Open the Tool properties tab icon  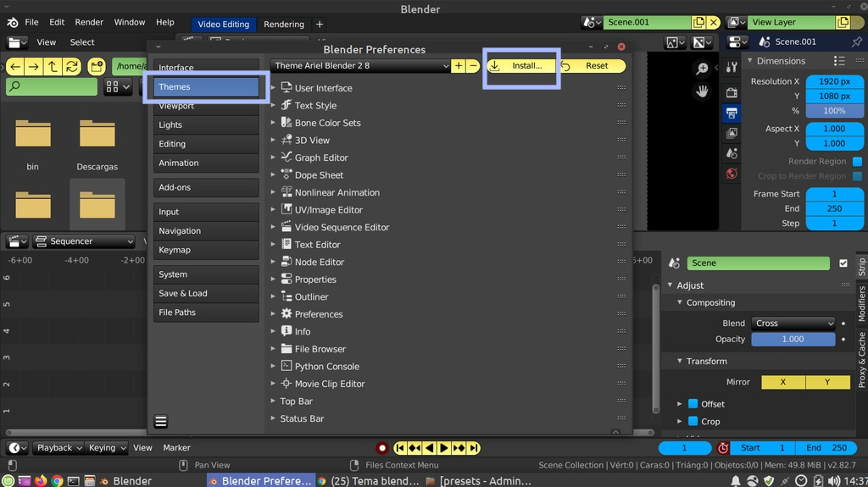[732, 68]
